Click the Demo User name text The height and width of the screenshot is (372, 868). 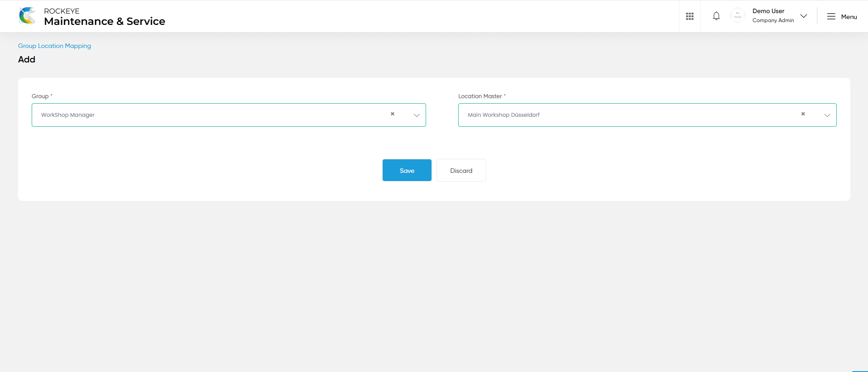pos(768,11)
